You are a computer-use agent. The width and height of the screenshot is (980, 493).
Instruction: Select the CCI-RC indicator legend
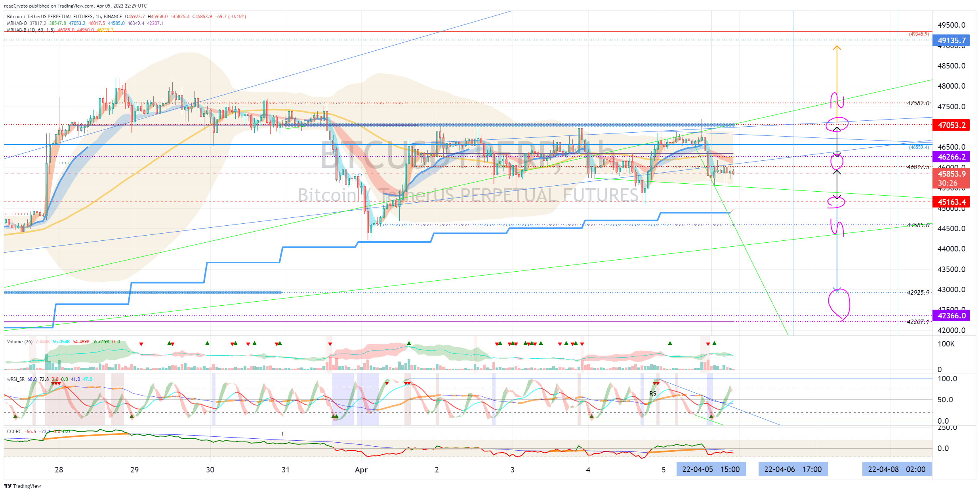click(14, 432)
